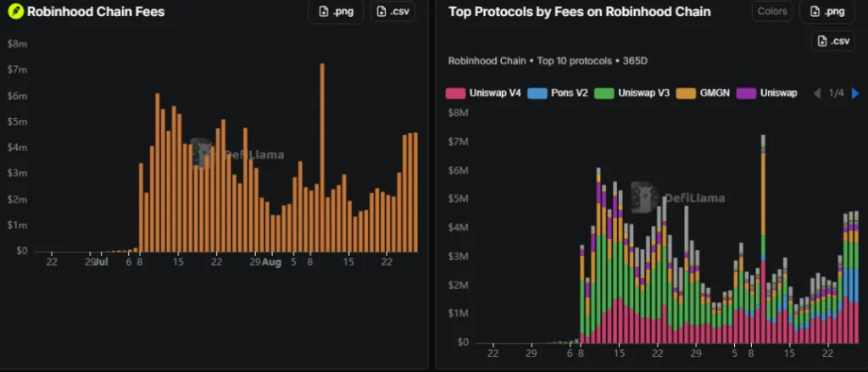Image resolution: width=868 pixels, height=372 pixels.
Task: Click the Aug axis label in Chain Fees chart
Action: pos(272,262)
